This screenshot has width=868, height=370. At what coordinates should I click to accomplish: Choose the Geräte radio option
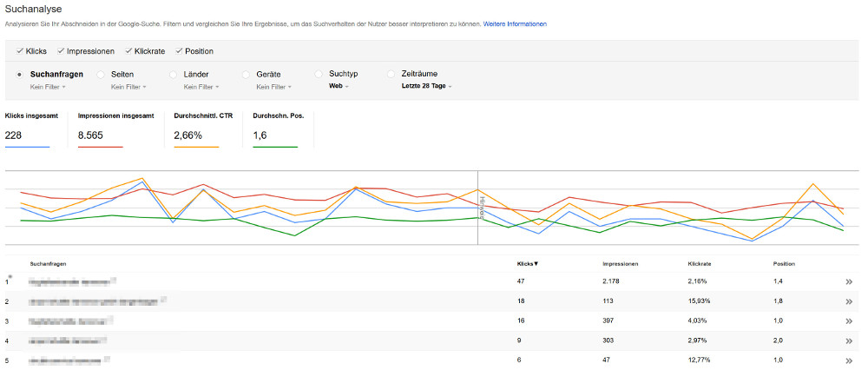click(247, 75)
